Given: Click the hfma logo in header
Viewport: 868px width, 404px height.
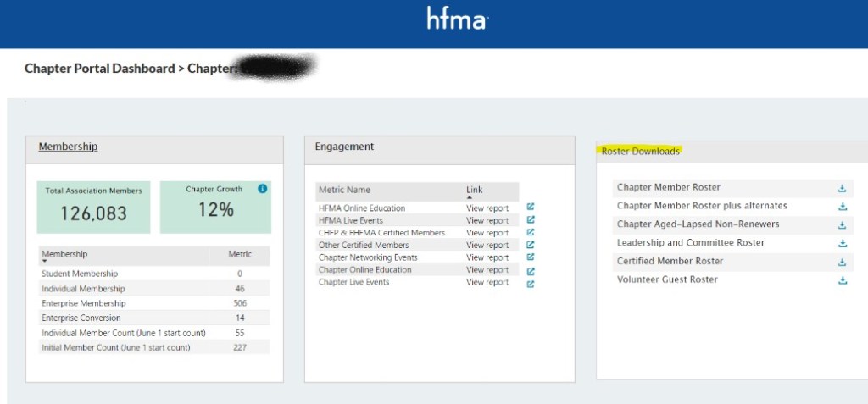Looking at the screenshot, I should (457, 19).
